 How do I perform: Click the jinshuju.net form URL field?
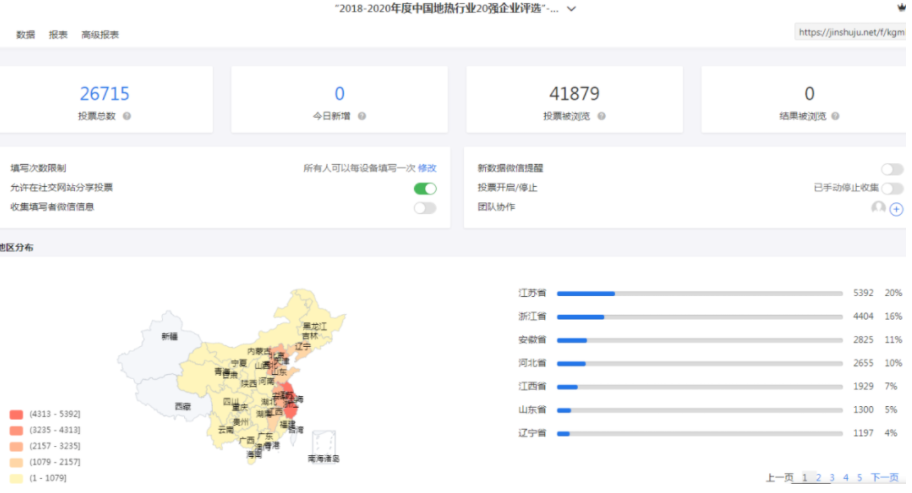coord(850,33)
